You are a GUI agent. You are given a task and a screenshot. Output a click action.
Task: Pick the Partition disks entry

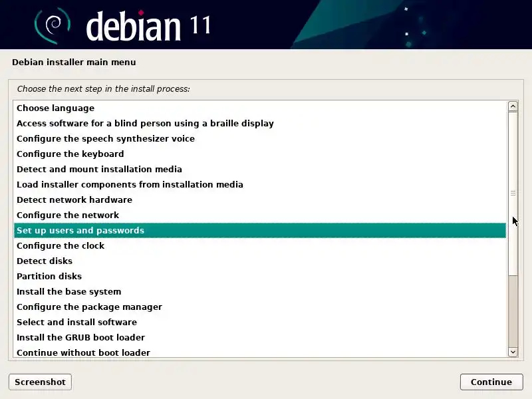click(260, 276)
